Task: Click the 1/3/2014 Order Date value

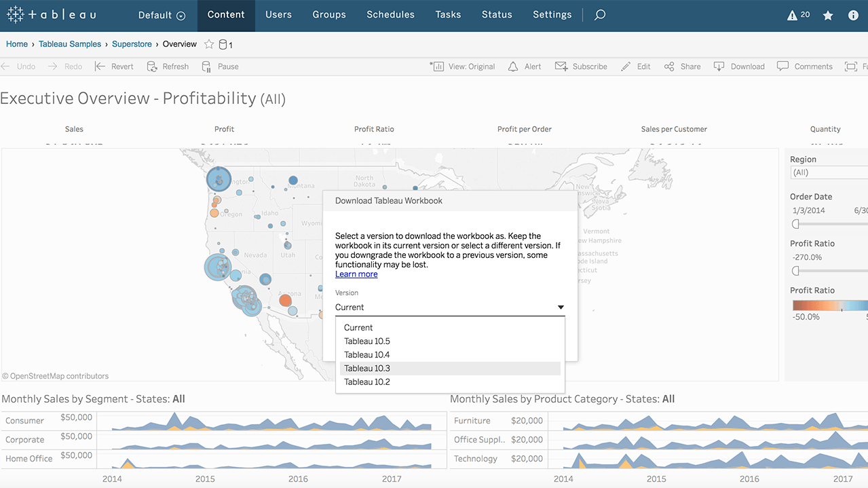Action: click(808, 210)
